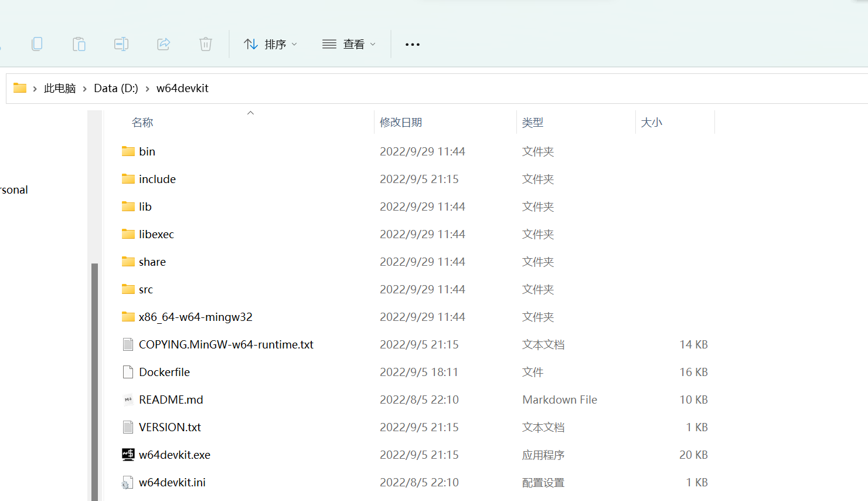
Task: Select the w64devkit.exe application icon
Action: tap(128, 455)
